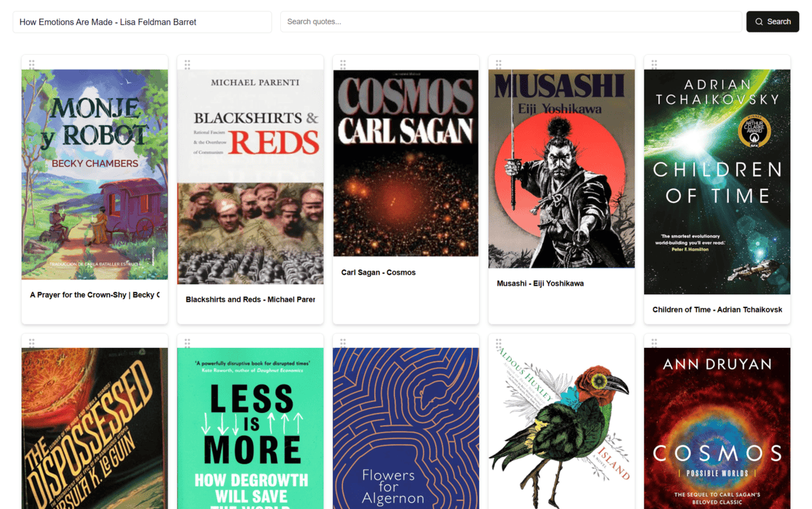Grab drag handle on The Dispossessed card
This screenshot has width=812, height=509.
32,343
